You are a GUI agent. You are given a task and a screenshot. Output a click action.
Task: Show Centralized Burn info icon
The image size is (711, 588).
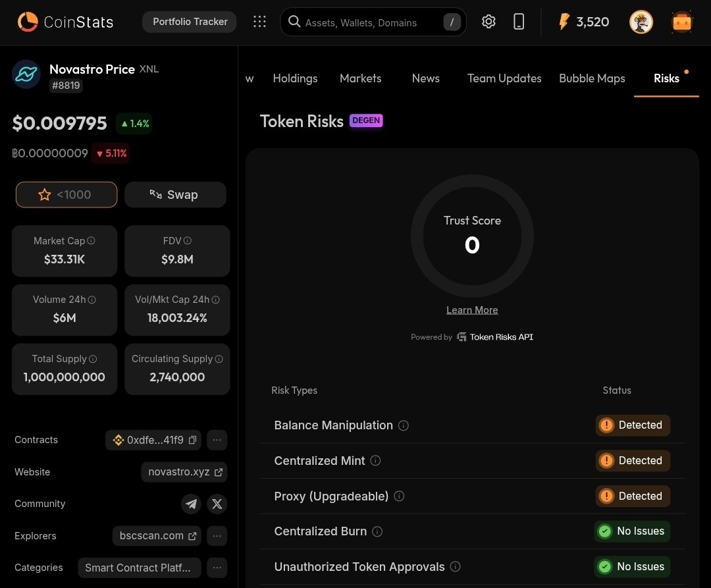point(377,531)
